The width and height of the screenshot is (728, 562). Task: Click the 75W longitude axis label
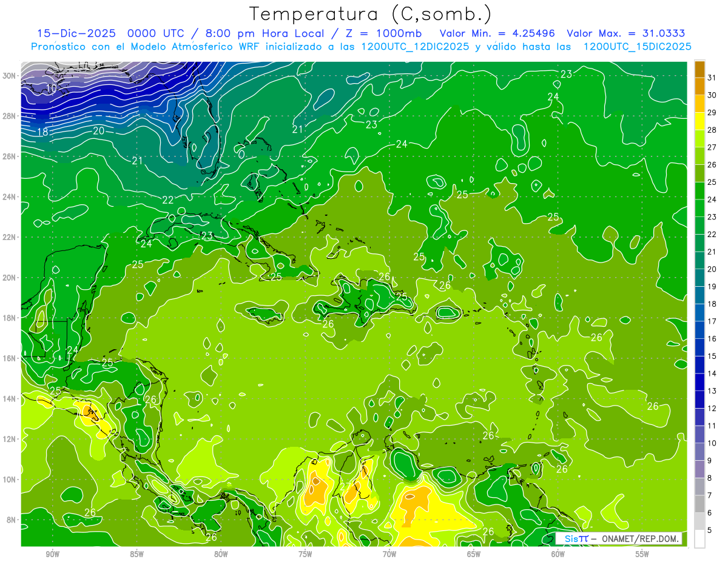(305, 554)
